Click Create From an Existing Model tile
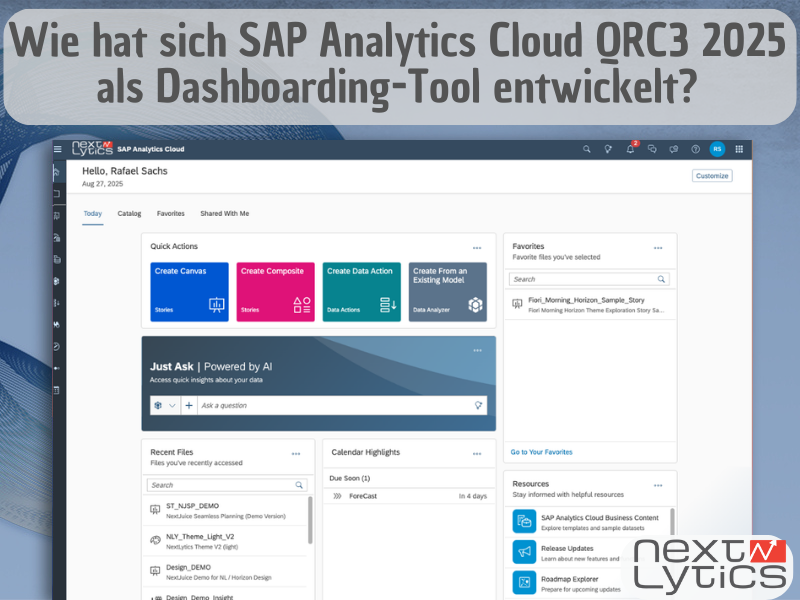The width and height of the screenshot is (800, 600). (448, 292)
